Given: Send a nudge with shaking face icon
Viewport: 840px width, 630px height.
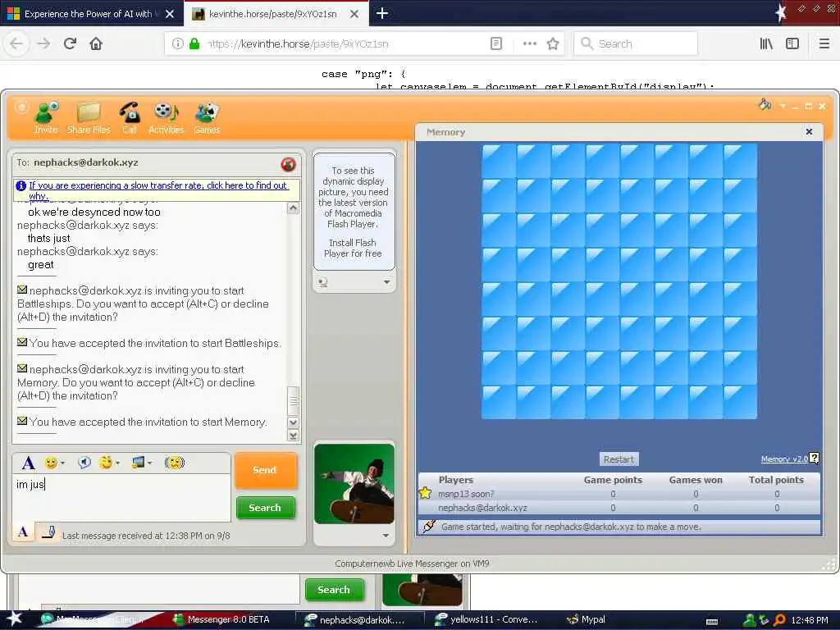Looking at the screenshot, I should pyautogui.click(x=174, y=463).
